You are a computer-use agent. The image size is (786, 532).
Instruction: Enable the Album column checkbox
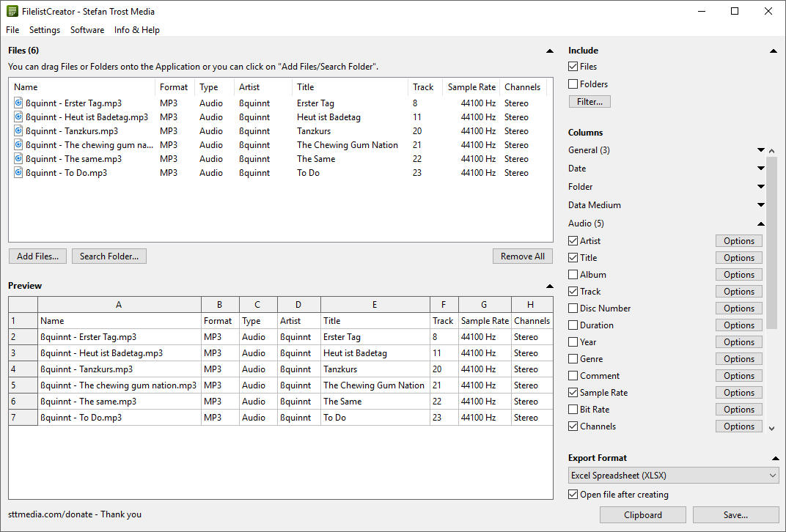tap(572, 274)
